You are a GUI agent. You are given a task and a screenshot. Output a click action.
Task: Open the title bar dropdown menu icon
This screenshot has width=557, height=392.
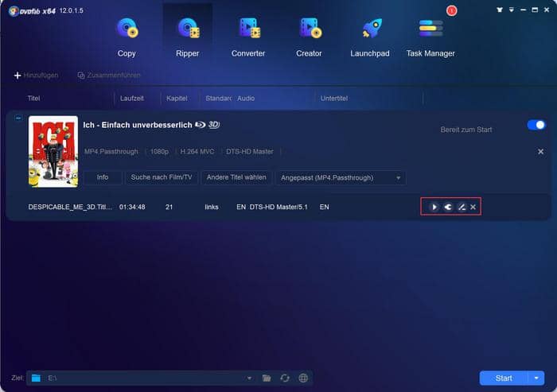click(511, 10)
